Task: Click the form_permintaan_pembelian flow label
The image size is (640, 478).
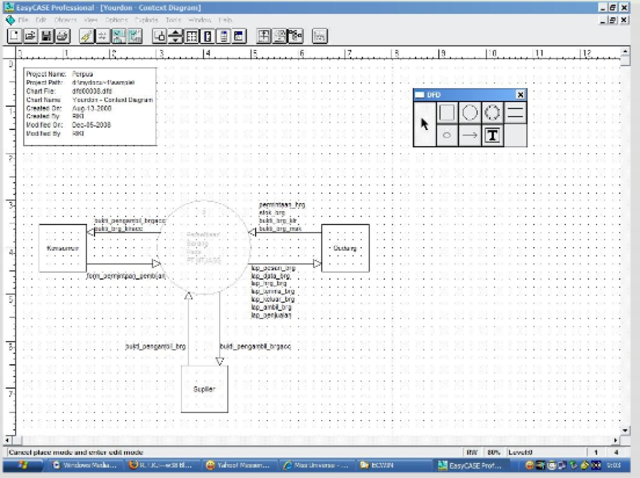Action: point(126,276)
